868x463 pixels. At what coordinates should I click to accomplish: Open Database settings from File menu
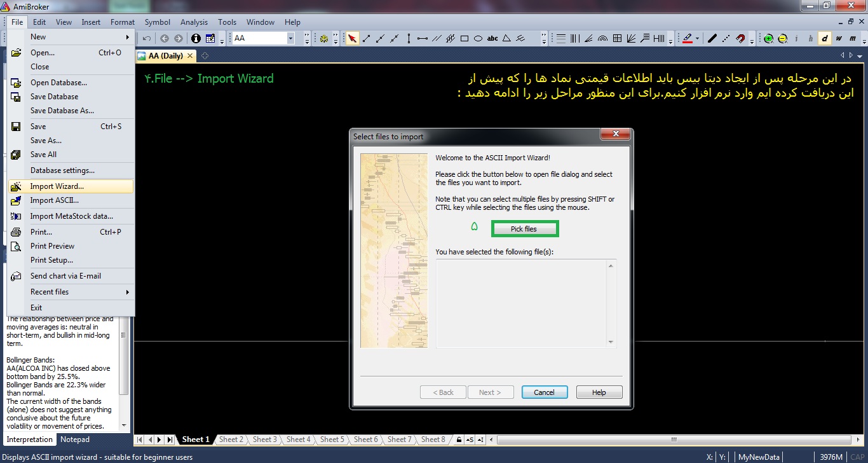coord(70,170)
